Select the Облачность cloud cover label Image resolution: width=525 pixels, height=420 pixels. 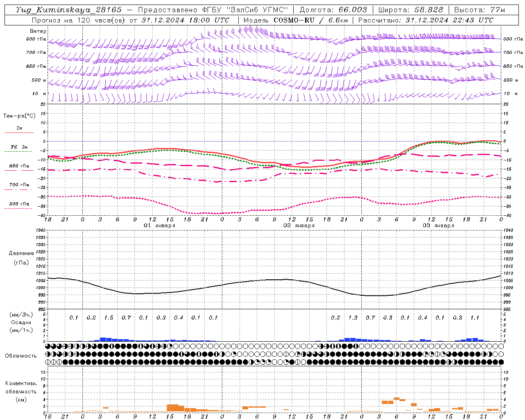(x=21, y=356)
